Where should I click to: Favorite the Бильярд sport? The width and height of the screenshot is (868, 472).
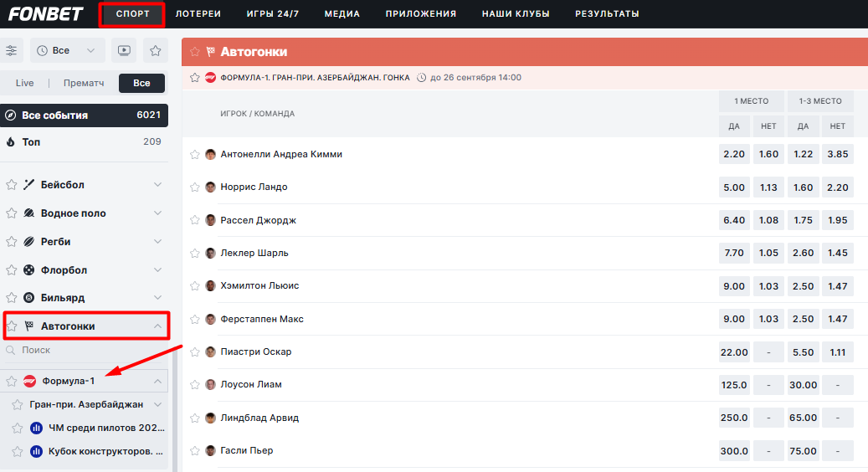click(x=11, y=298)
